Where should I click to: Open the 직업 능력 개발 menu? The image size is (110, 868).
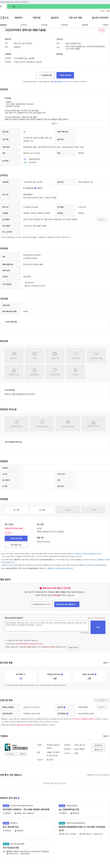point(75,18)
